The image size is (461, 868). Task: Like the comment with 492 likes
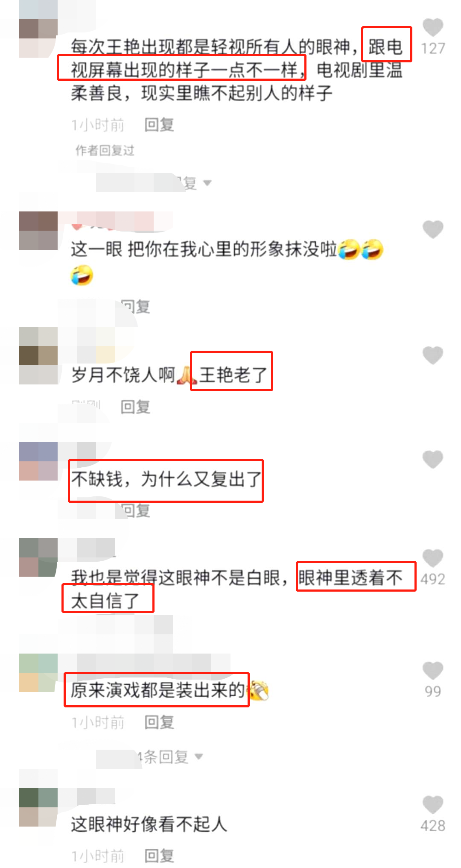433,558
